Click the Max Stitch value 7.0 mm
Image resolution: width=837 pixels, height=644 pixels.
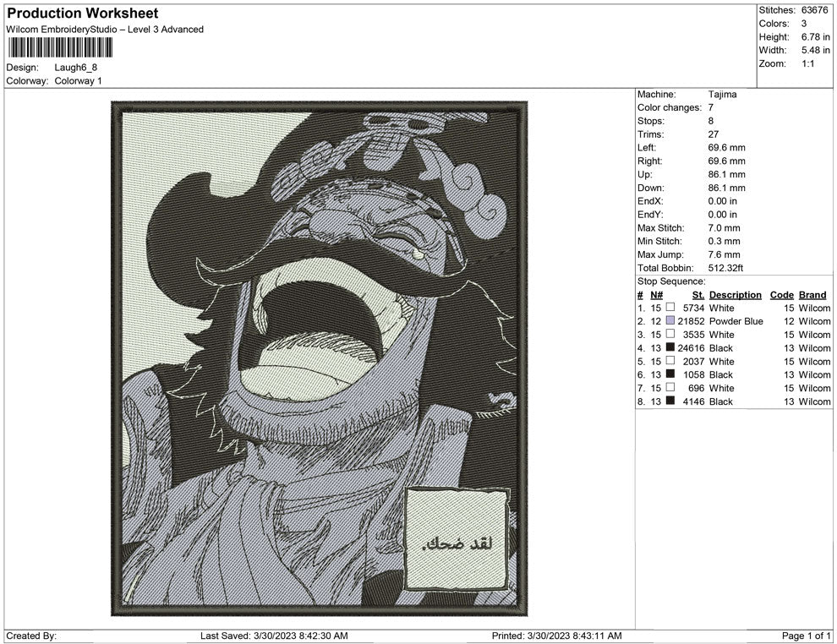(x=724, y=228)
